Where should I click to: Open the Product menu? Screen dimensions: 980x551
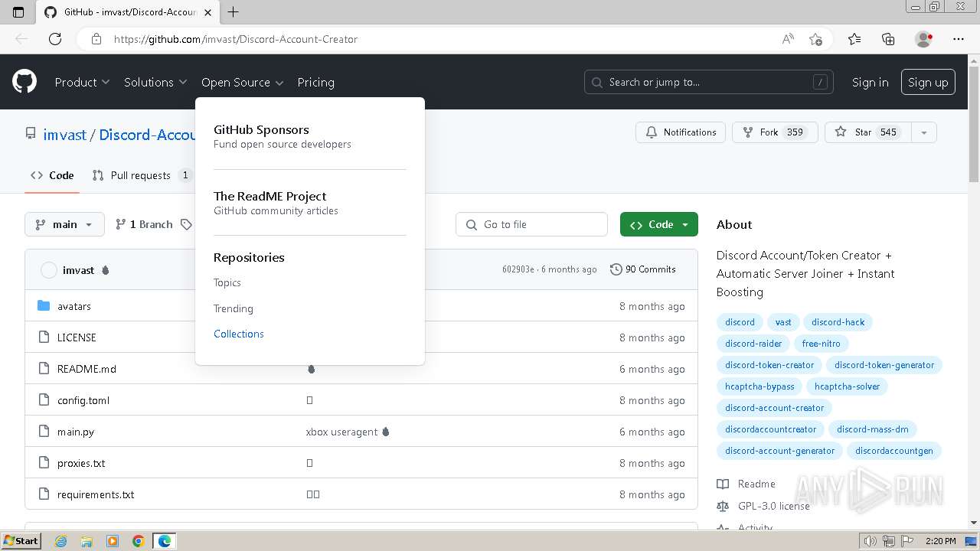tap(82, 82)
